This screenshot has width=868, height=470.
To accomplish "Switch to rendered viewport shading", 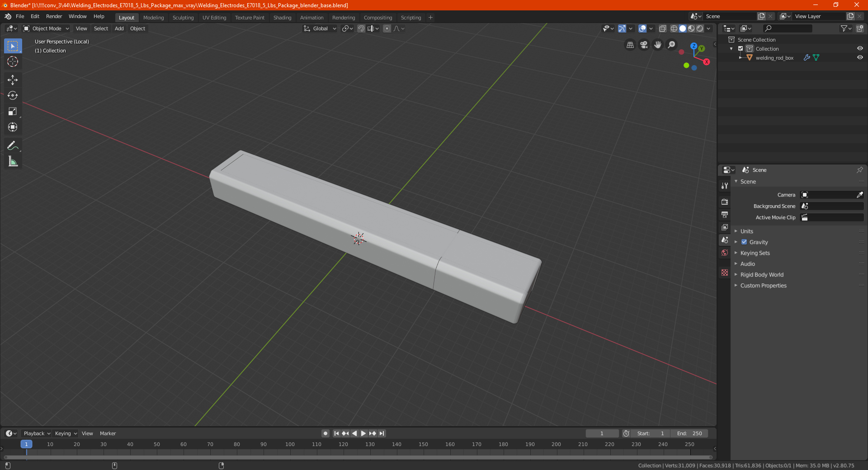I will 700,28.
